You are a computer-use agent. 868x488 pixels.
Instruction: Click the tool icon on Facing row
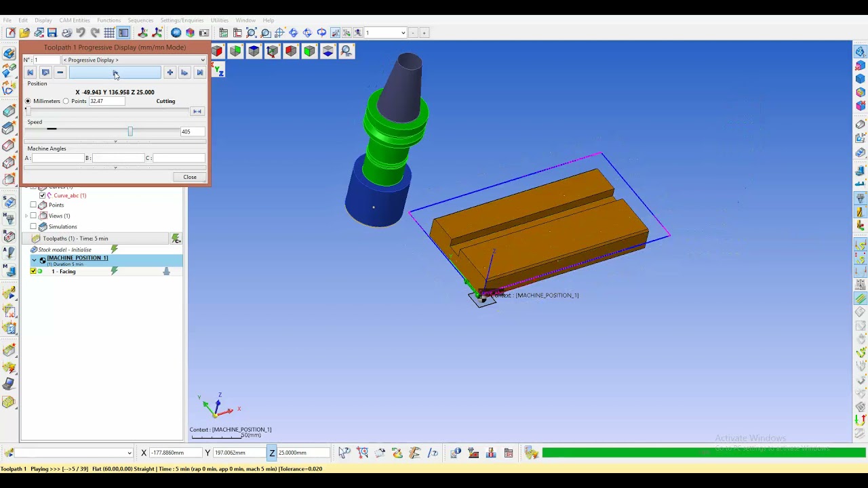tap(166, 271)
